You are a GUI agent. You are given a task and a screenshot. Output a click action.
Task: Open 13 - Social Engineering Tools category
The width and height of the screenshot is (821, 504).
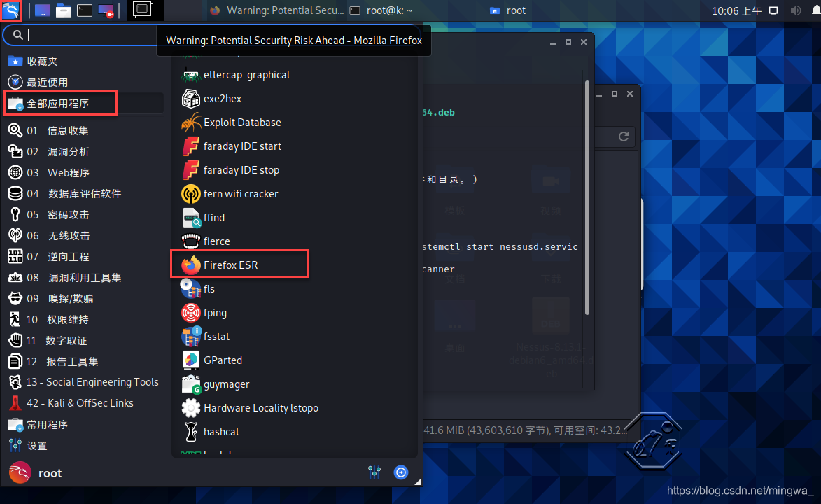point(84,382)
